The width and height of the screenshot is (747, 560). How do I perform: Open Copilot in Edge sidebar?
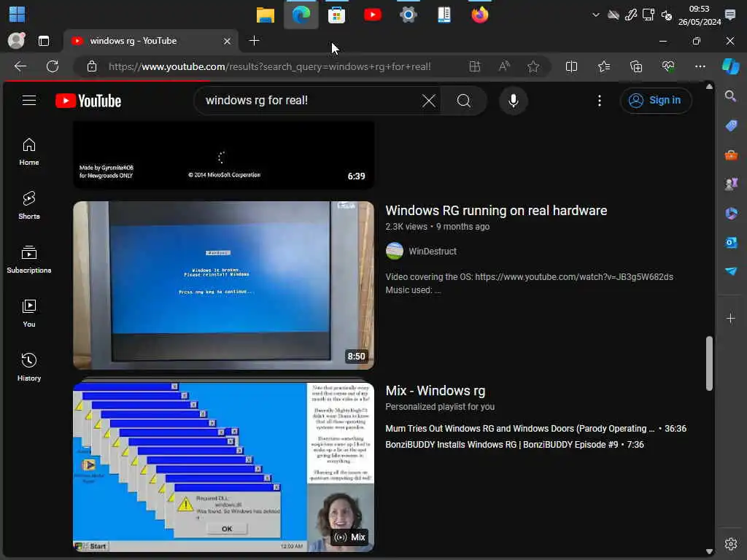(730, 66)
